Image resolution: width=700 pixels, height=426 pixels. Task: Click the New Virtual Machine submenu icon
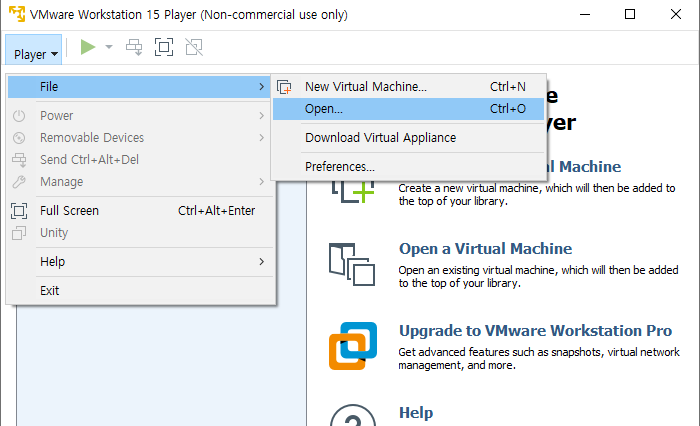point(284,87)
